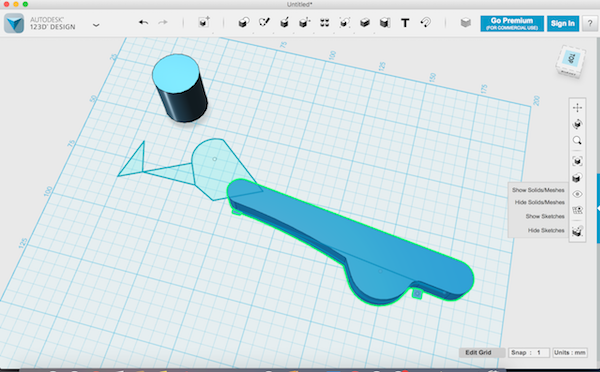Choose Show Sketches from the visibility menu

click(x=545, y=216)
